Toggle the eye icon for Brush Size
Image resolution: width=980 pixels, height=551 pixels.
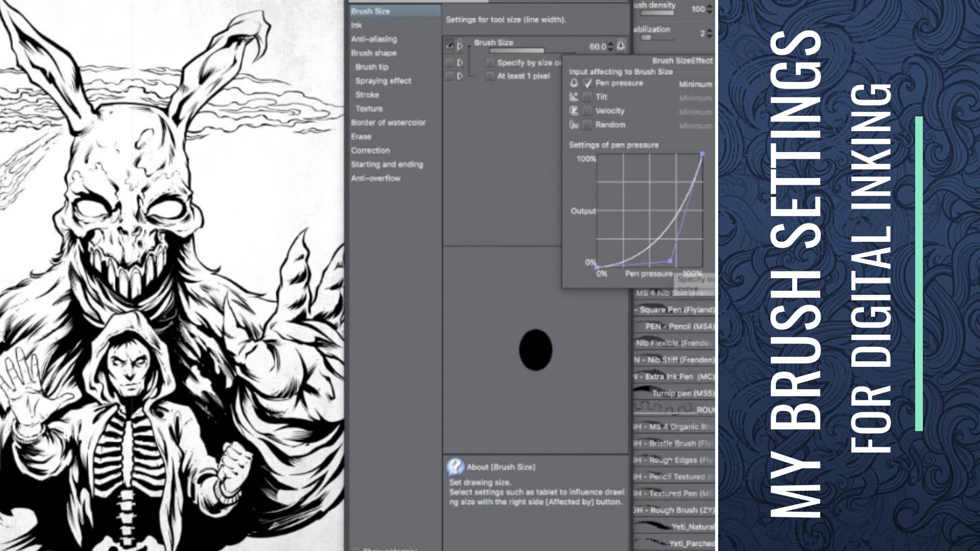click(x=449, y=46)
